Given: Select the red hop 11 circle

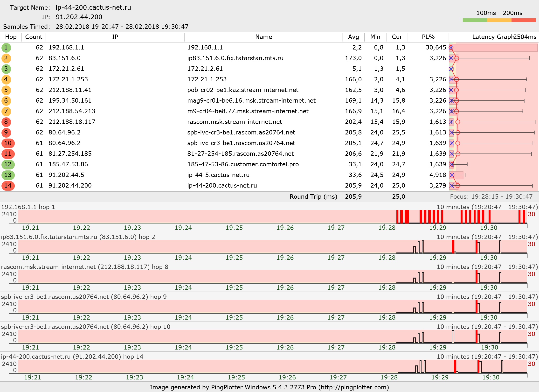Looking at the screenshot, I should click(x=8, y=154).
